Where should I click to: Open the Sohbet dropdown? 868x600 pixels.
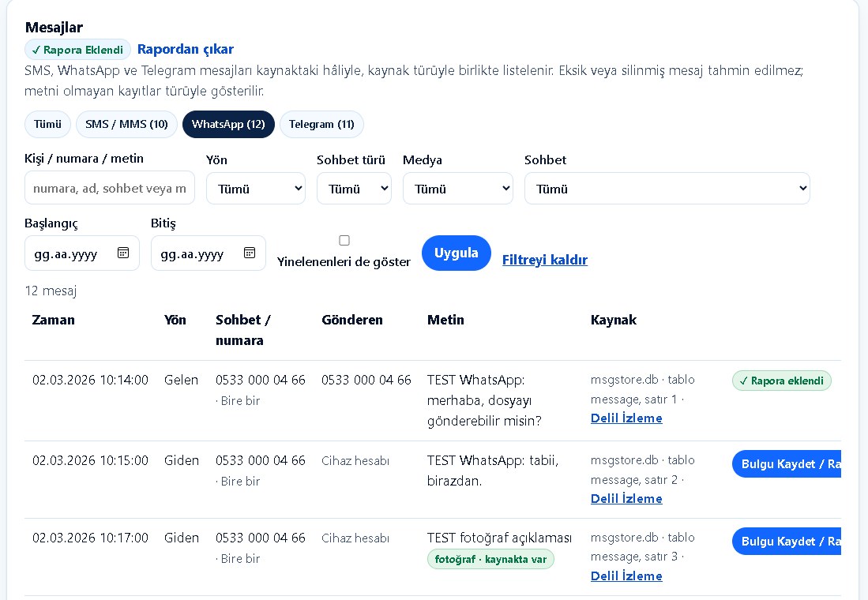[x=667, y=189]
